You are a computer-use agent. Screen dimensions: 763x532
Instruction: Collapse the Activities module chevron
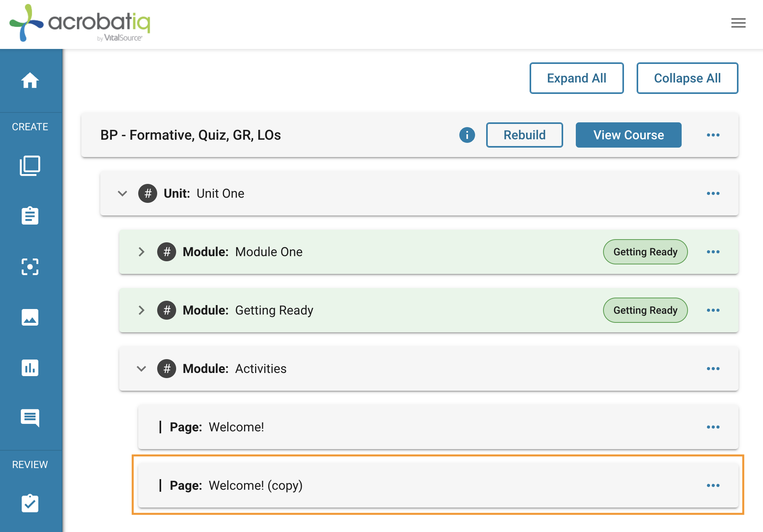coord(141,369)
